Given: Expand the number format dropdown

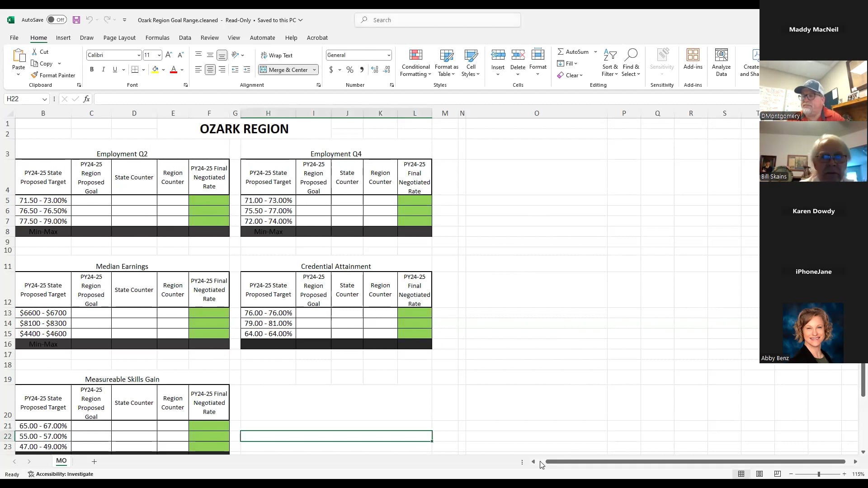Looking at the screenshot, I should 388,55.
